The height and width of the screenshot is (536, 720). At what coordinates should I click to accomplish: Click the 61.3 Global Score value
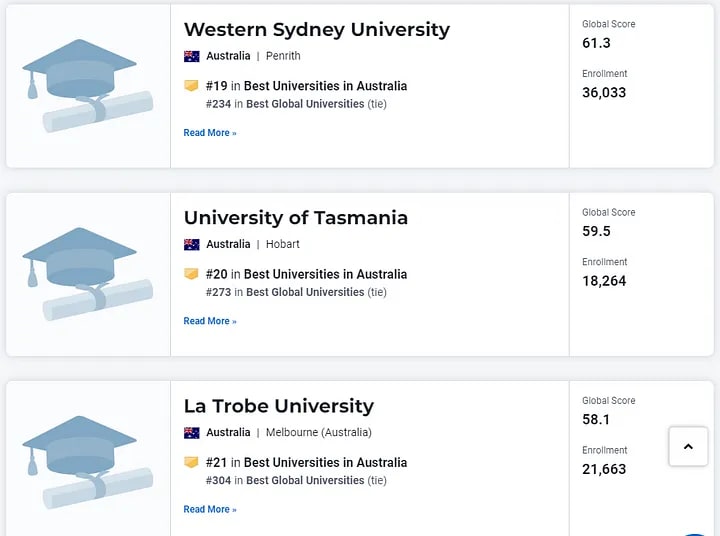pyautogui.click(x=596, y=43)
